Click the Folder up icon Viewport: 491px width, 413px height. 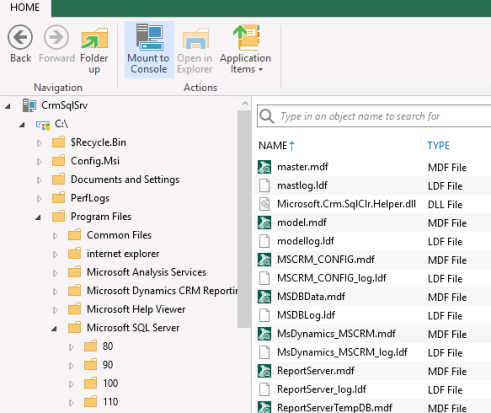tap(94, 38)
